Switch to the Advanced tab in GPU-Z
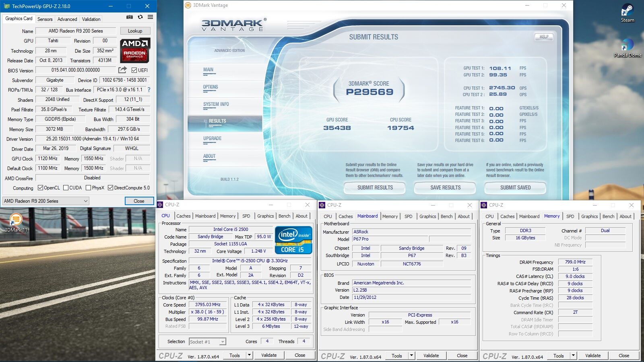644x362 pixels. click(67, 19)
